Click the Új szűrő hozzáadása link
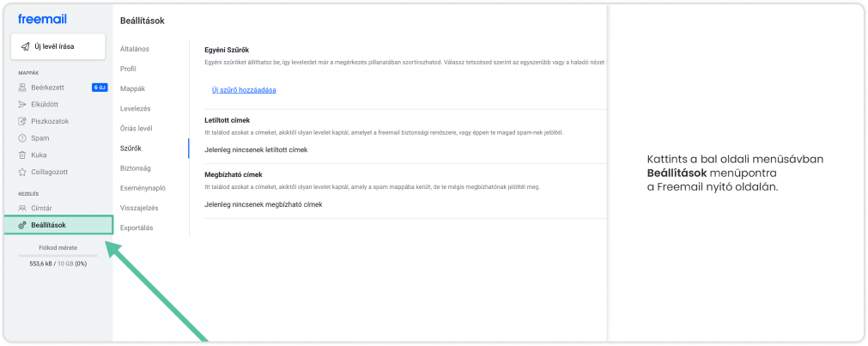Screen dimensions: 868x346 click(243, 89)
